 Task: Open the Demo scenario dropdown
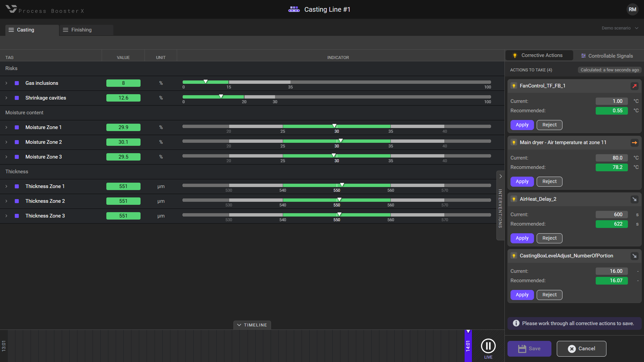point(620,28)
